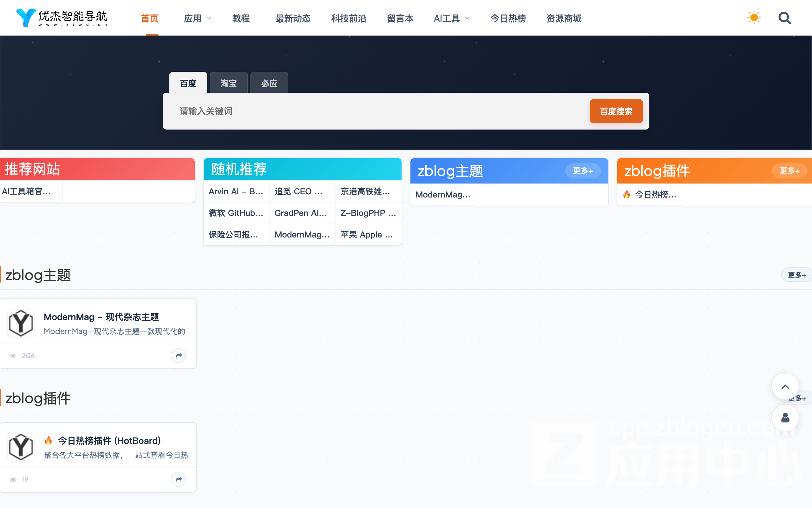Expand the 应用 dropdown menu
This screenshot has height=508, width=812.
tap(198, 18)
